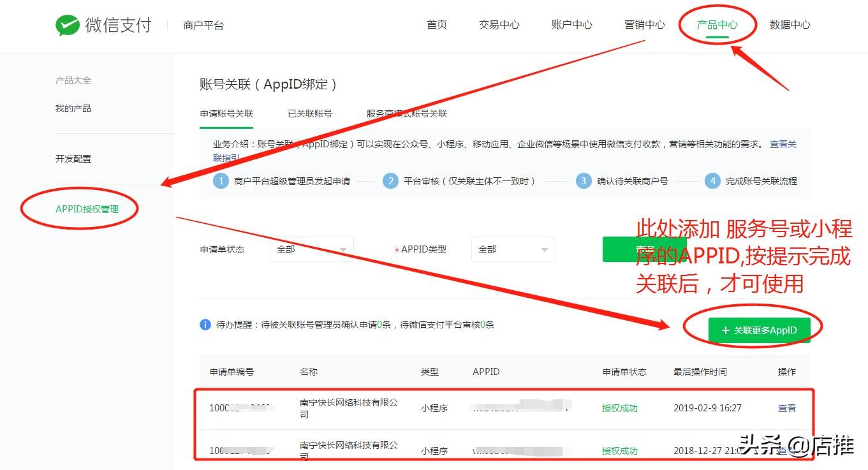The image size is (868, 470).
Task: Select 开发配置 in left sidebar
Action: [73, 159]
